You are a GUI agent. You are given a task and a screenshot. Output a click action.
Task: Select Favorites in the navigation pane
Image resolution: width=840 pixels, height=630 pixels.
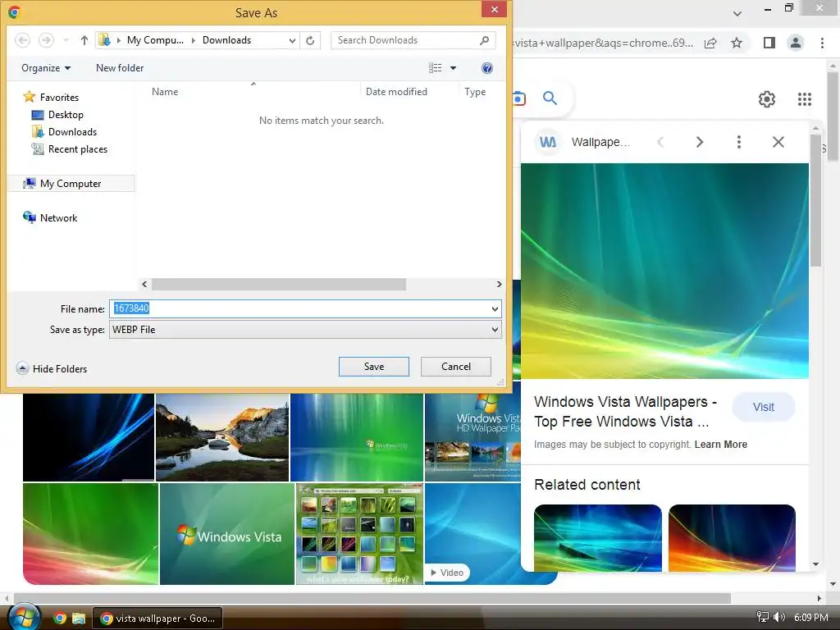click(x=52, y=97)
